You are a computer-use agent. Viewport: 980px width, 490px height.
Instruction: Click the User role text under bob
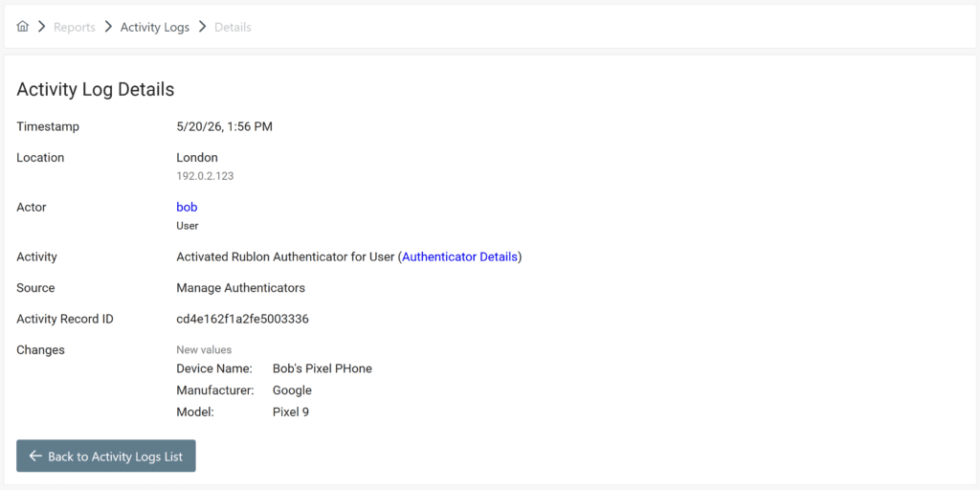point(188,226)
